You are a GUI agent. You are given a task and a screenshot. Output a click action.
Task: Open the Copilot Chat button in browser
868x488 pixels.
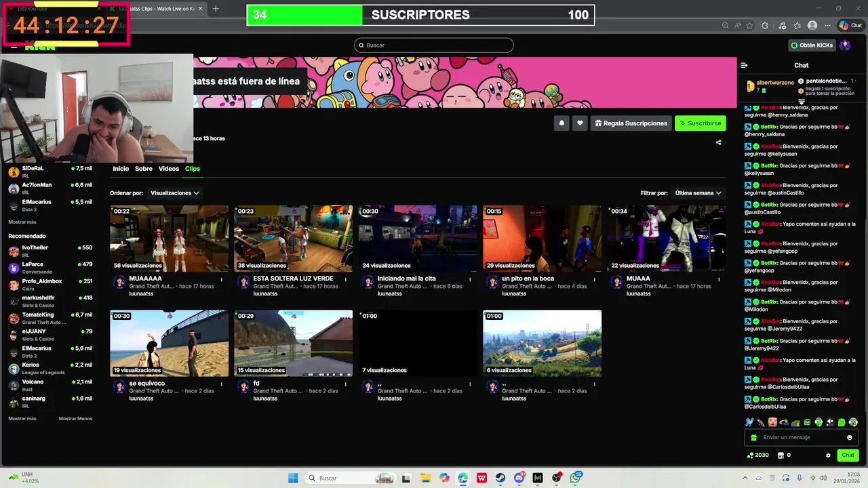pyautogui.click(x=850, y=26)
